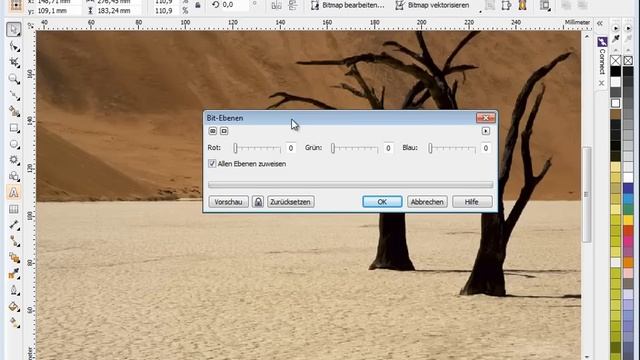Select the Blend effects tool
Screen dimensions: 640x360
[x=14, y=258]
